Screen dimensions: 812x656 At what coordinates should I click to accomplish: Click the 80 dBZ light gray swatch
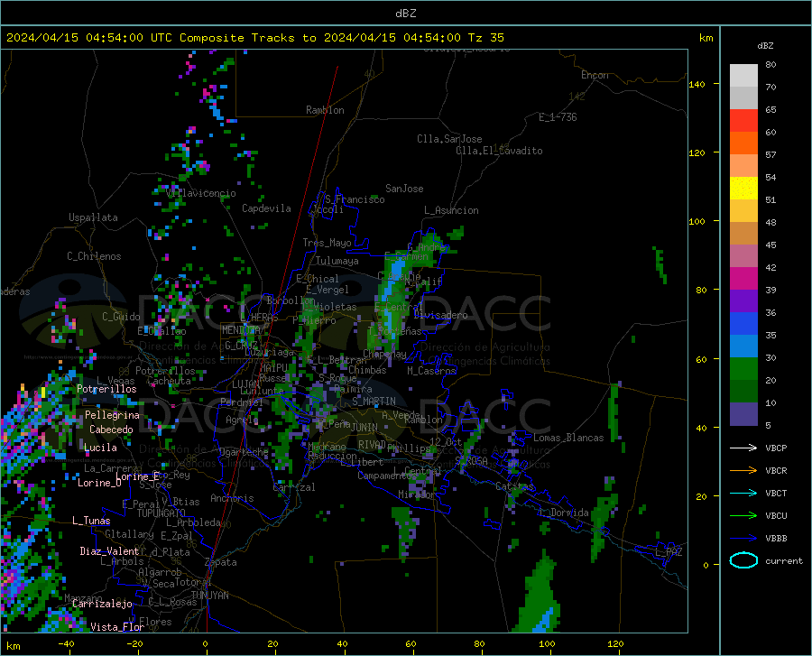[x=743, y=76]
